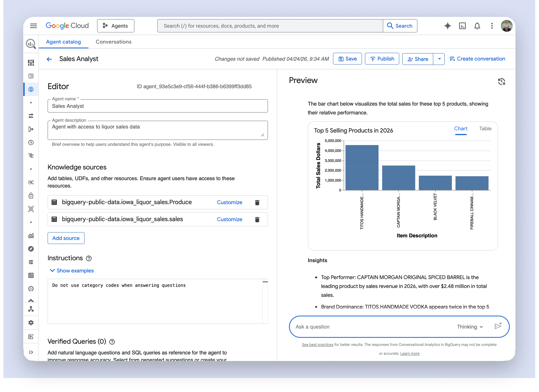
Task: Click the Verified Queries help icon
Action: [112, 342]
